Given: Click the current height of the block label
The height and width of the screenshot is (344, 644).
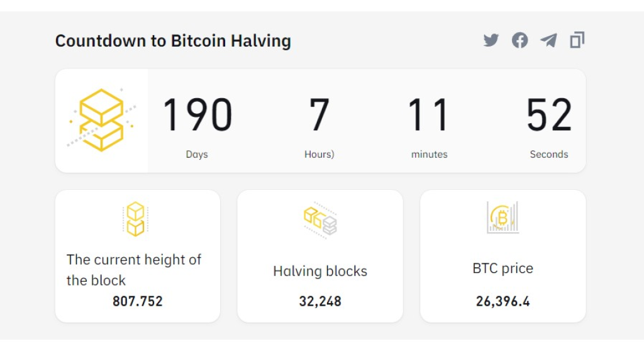Looking at the screenshot, I should coord(134,270).
